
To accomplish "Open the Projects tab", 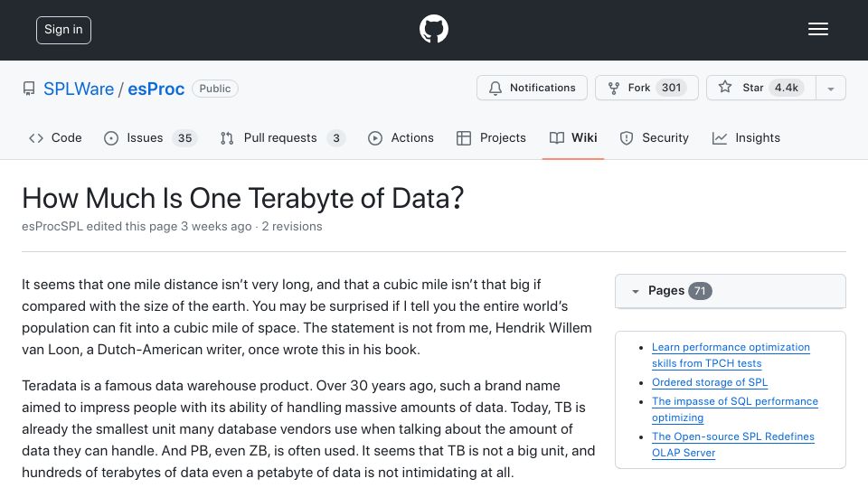I will tap(491, 137).
